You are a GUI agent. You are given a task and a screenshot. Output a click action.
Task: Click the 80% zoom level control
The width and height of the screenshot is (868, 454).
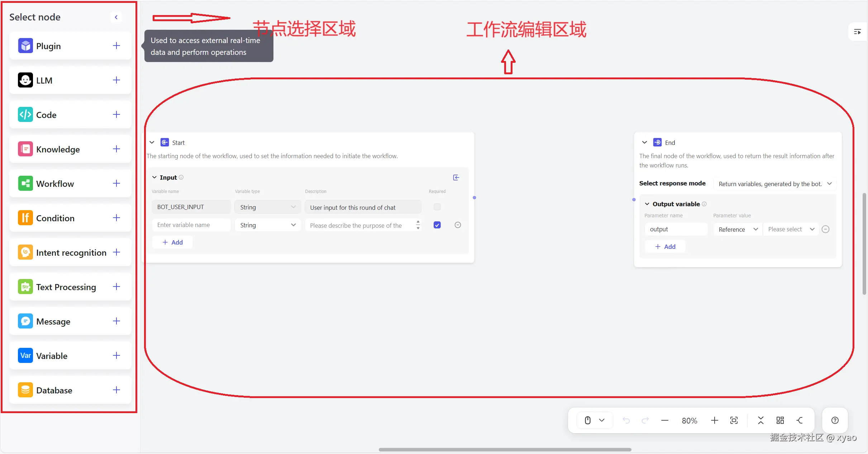point(690,420)
